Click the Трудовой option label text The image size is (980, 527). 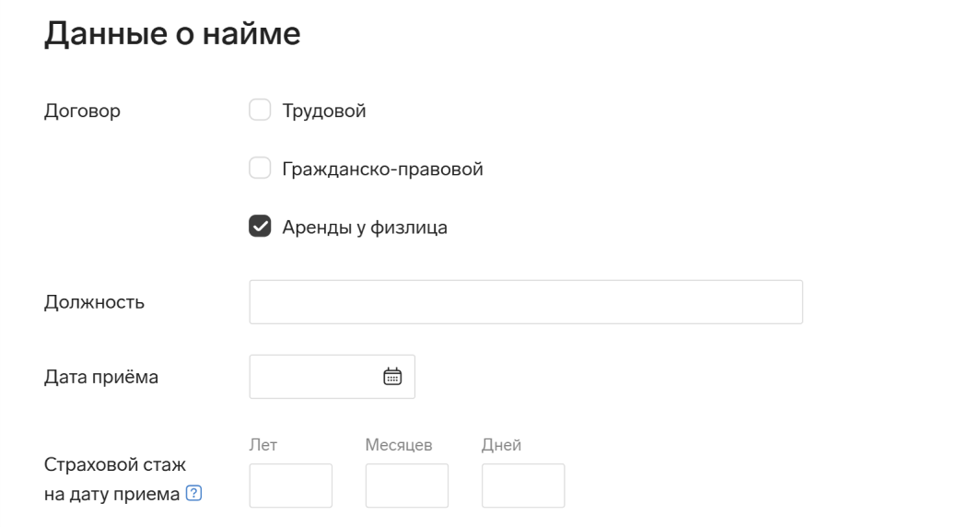click(x=324, y=111)
